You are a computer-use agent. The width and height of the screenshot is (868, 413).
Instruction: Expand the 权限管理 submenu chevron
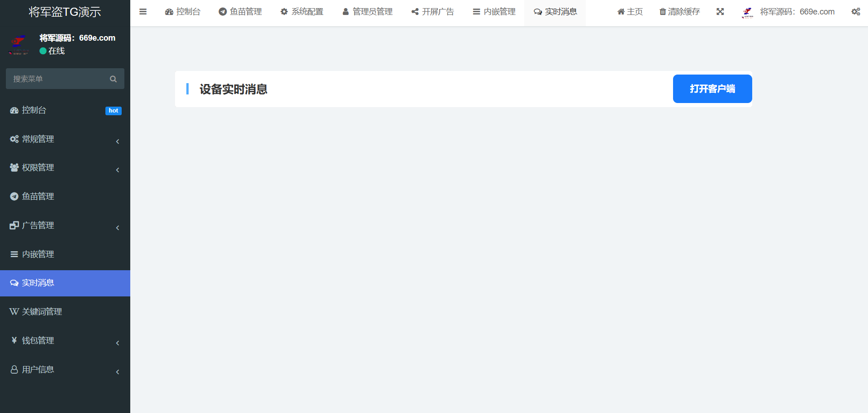click(118, 170)
